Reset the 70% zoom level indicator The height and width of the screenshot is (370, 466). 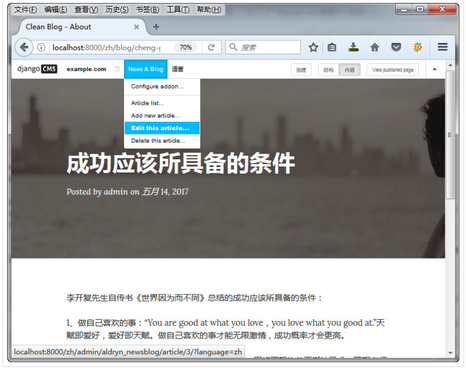click(x=186, y=47)
